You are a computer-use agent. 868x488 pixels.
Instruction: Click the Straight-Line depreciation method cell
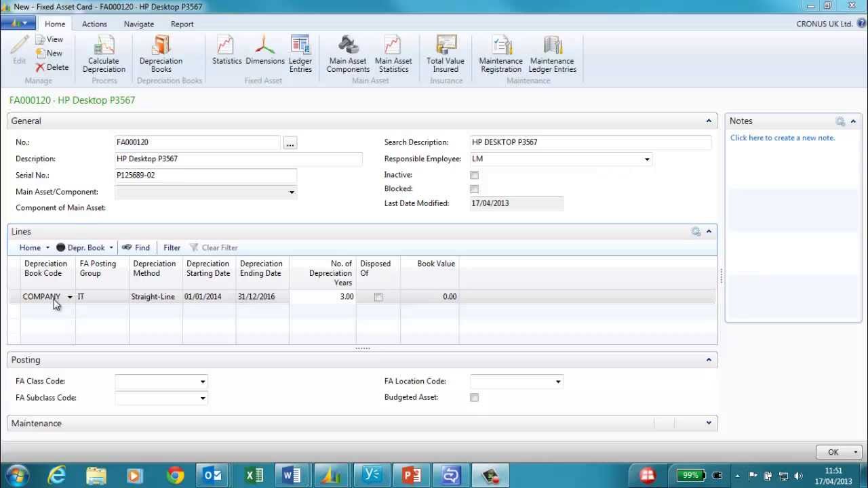(x=155, y=297)
